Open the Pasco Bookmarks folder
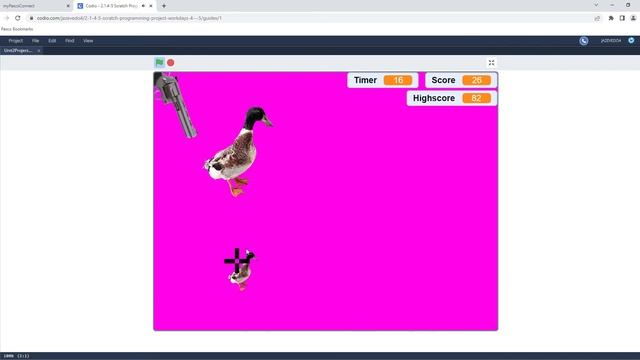 (17, 29)
